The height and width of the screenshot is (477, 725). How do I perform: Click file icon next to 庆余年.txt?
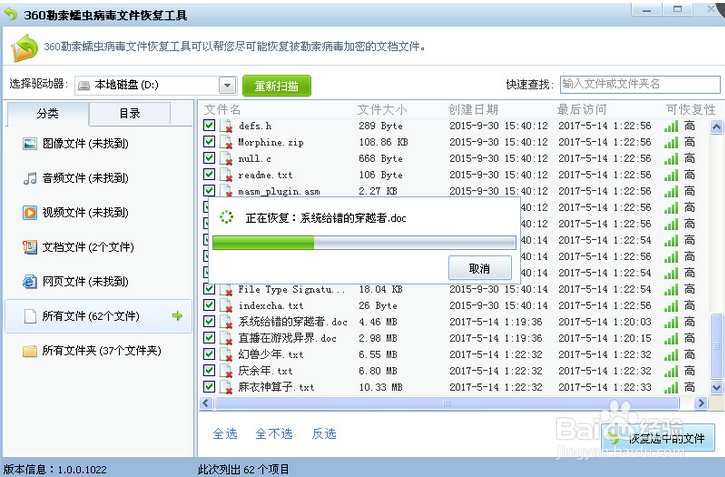(226, 371)
